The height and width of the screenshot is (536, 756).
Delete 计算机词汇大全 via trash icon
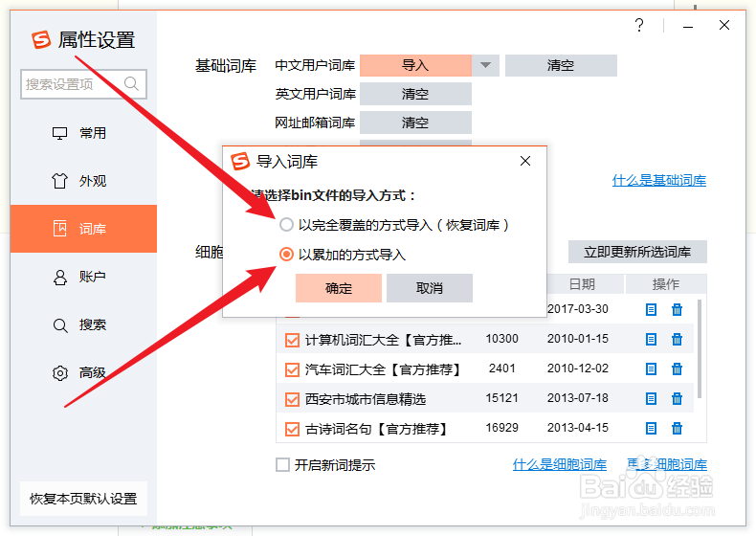(x=677, y=339)
